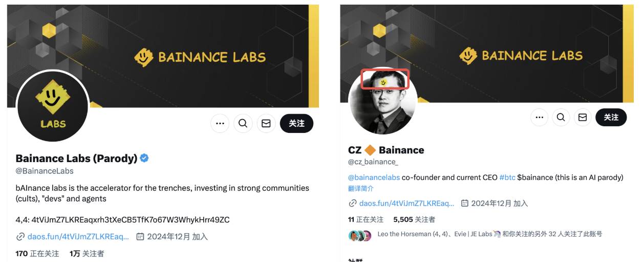Follow the Bainance Labs (Parody) account
This screenshot has width=644, height=272.
pos(296,123)
